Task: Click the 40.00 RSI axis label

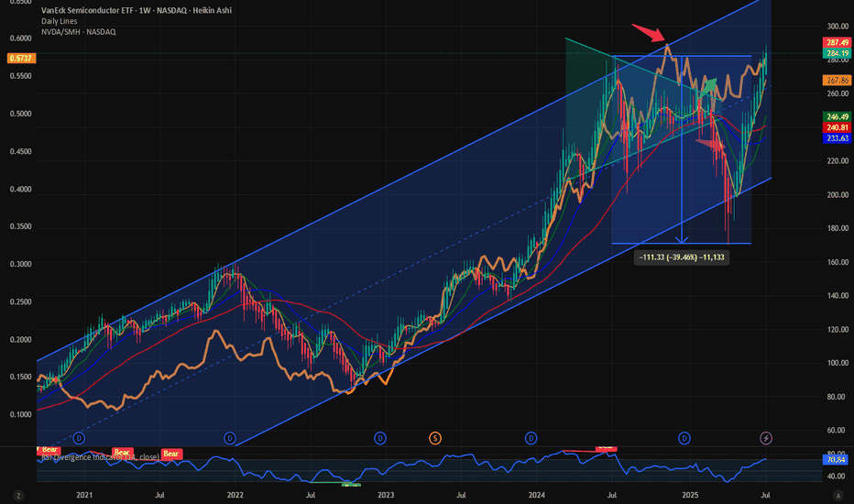Action: click(836, 477)
